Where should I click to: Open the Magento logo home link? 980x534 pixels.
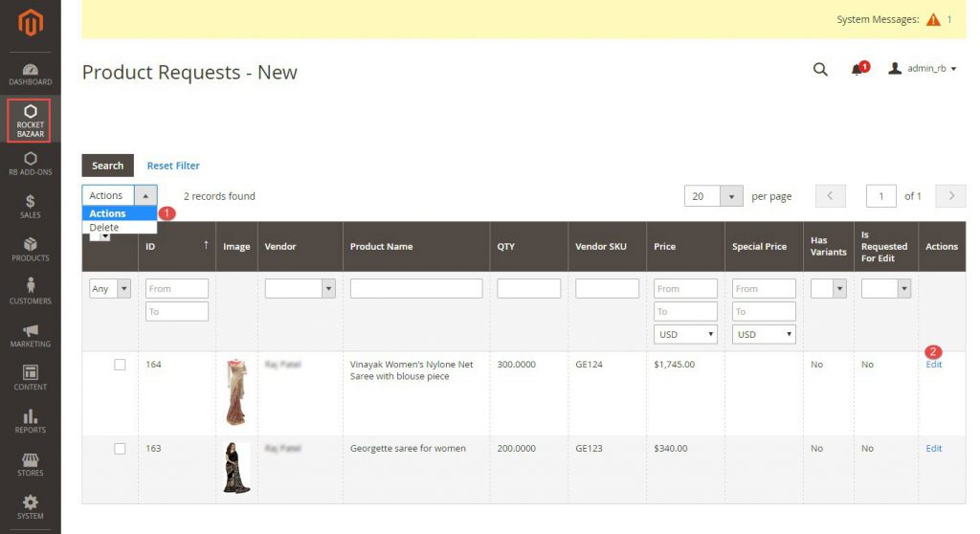[x=30, y=23]
